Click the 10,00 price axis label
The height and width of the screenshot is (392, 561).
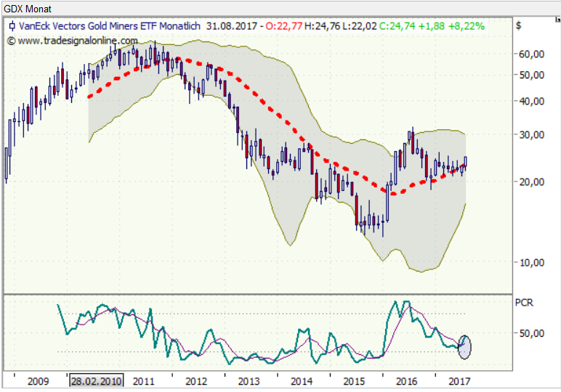tap(532, 263)
